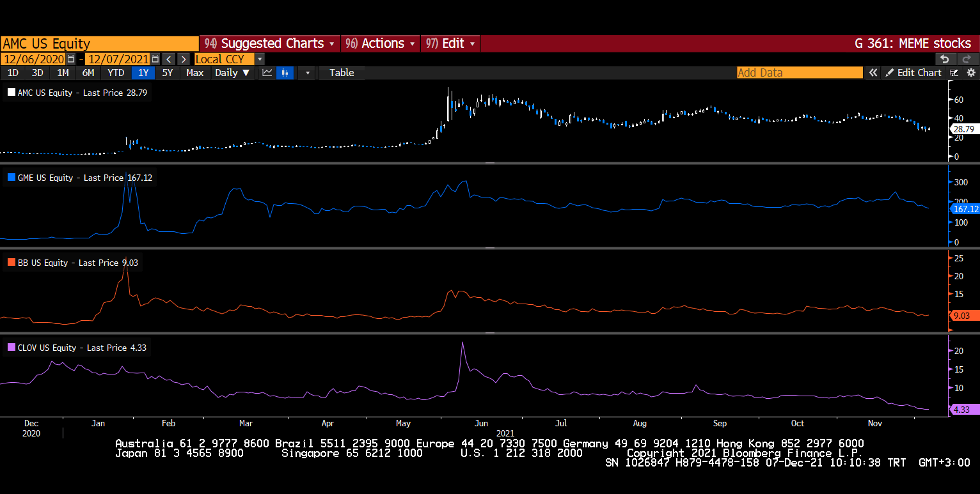Click the G 361: MEME stocks title
The width and height of the screenshot is (980, 494).
tap(913, 43)
